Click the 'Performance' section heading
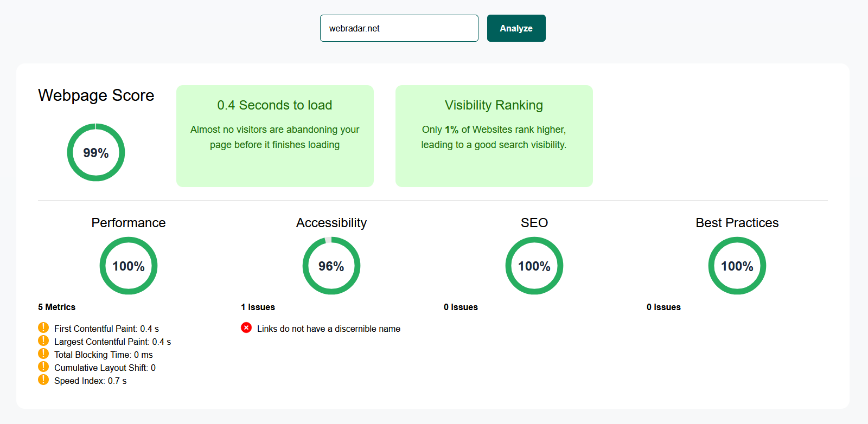The image size is (868, 424). 129,223
